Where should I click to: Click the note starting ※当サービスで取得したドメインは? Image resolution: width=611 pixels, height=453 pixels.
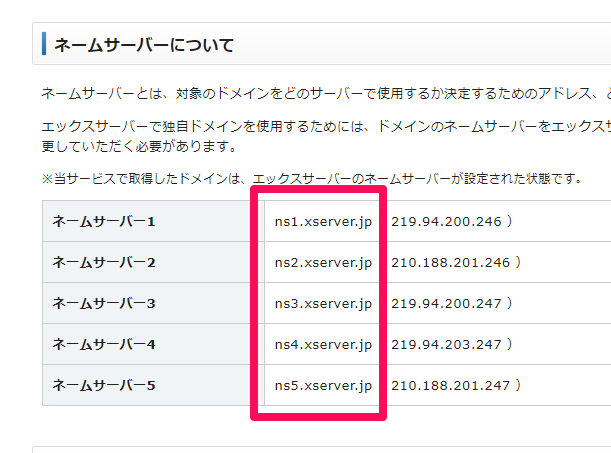point(312,178)
